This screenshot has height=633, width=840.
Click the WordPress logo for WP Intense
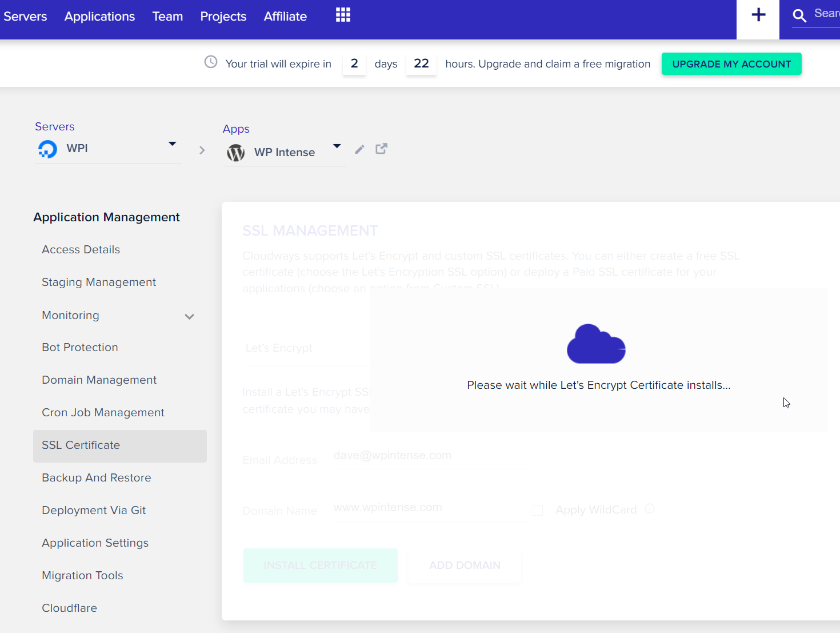pos(235,153)
